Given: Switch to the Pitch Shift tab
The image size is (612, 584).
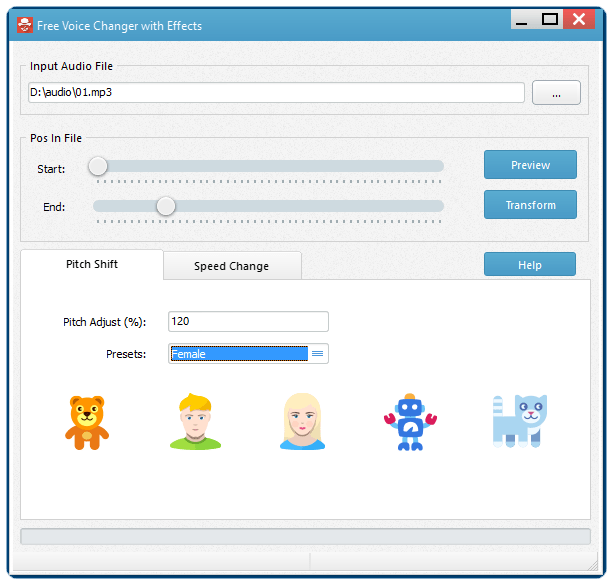Looking at the screenshot, I should [x=92, y=264].
